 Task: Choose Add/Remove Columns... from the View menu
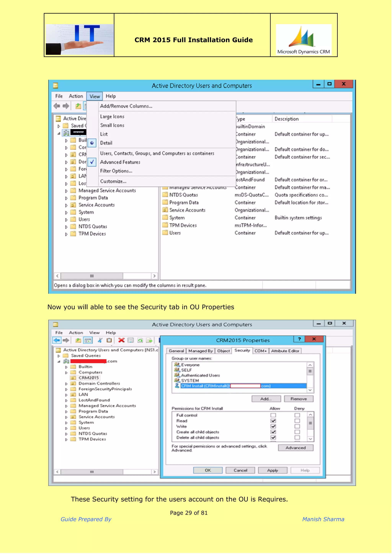[126, 106]
